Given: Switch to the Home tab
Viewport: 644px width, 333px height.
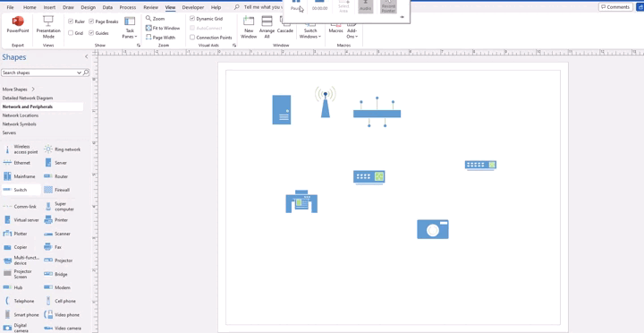Looking at the screenshot, I should pos(30,7).
